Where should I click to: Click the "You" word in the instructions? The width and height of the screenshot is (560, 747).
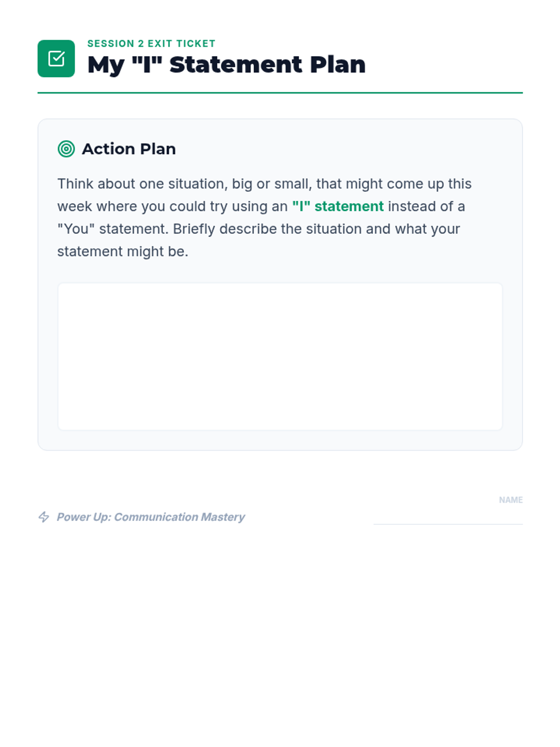click(76, 229)
